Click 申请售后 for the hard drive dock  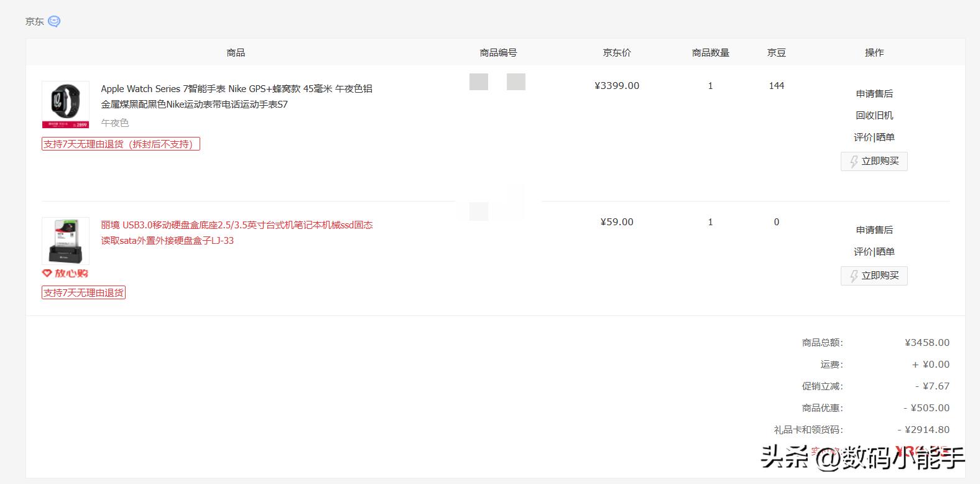click(x=874, y=230)
